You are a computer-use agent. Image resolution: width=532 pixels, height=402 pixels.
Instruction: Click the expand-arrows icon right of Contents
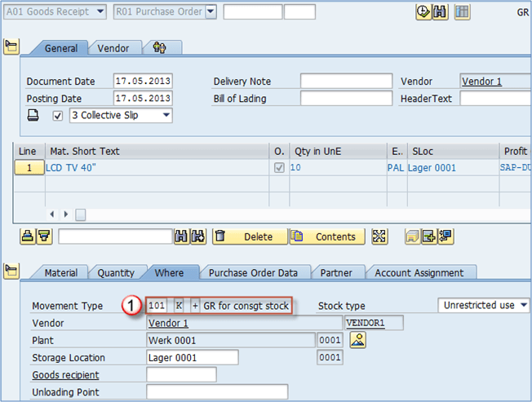[379, 236]
